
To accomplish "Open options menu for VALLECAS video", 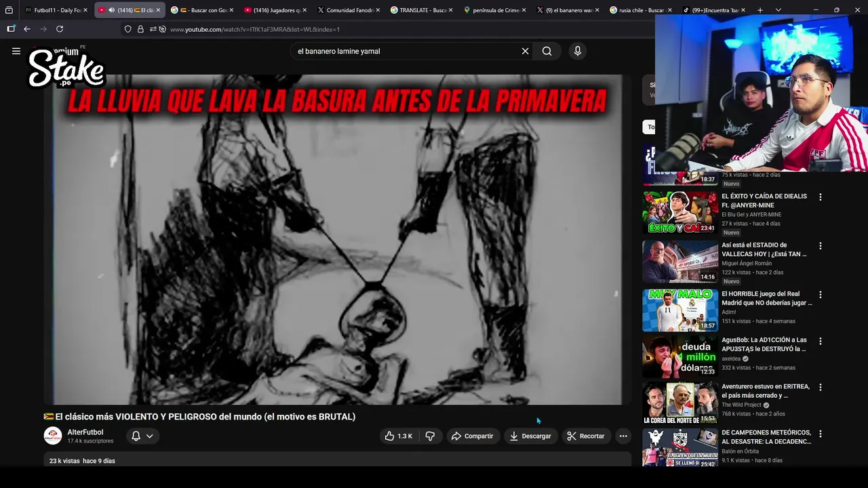I will pos(820,246).
